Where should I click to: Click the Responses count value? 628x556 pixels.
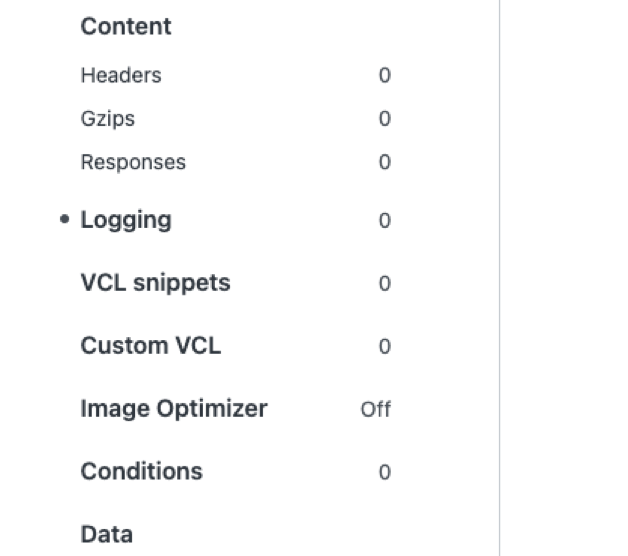(x=384, y=163)
